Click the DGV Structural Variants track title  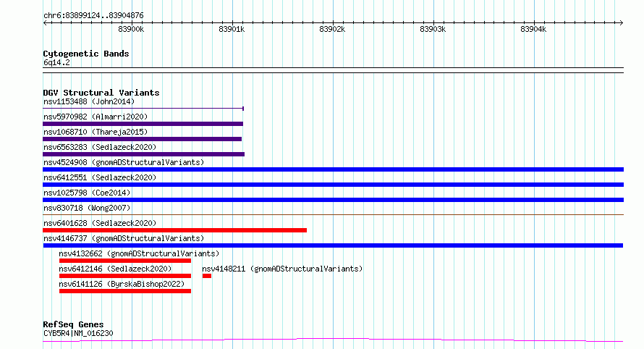pos(101,93)
